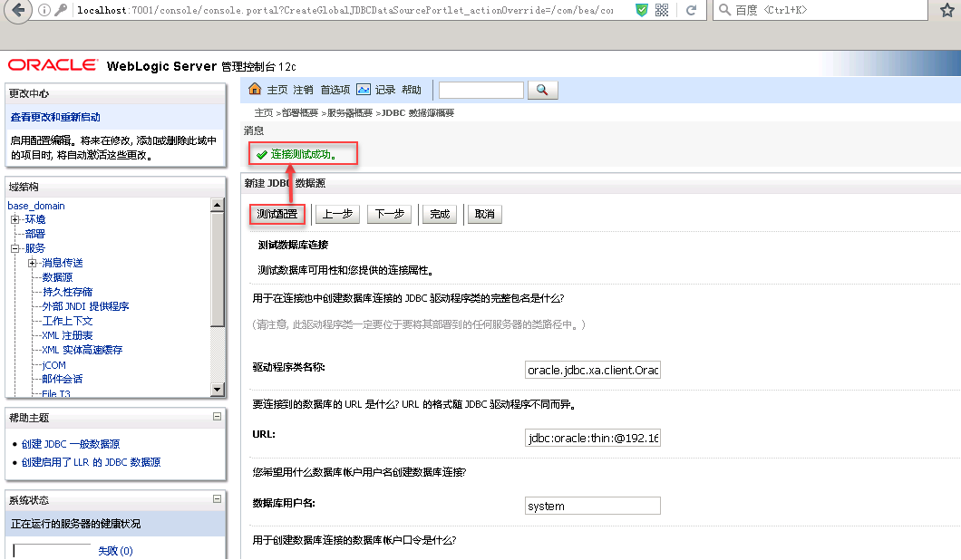Test the configuration with 测试配置
The width and height of the screenshot is (961, 560).
click(x=277, y=214)
